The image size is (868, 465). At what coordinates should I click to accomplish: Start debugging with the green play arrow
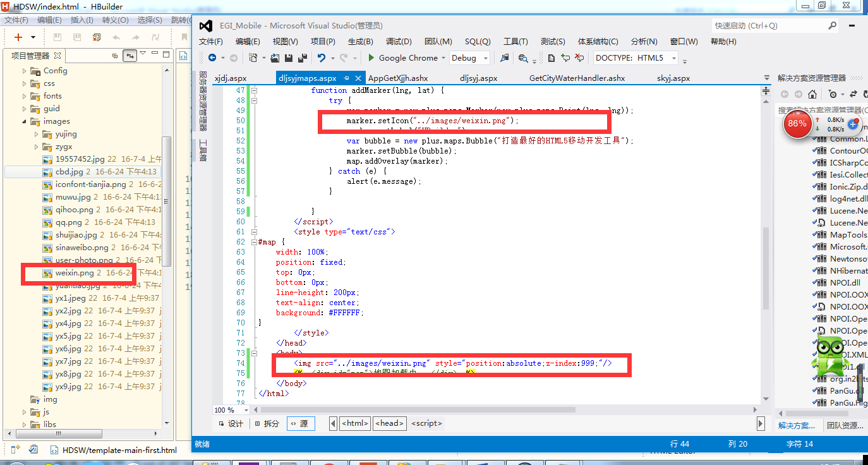point(371,58)
